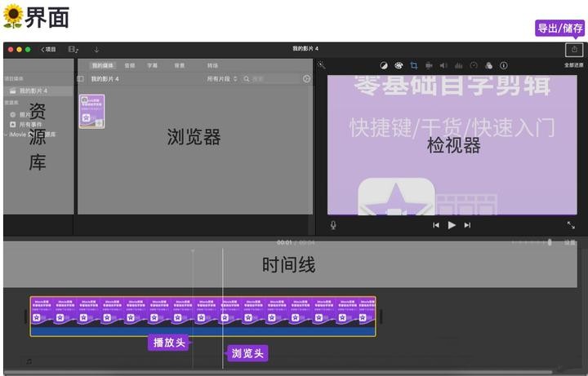This screenshot has width=588, height=376.
Task: Open browser appearance settings circular icon
Action: click(306, 78)
